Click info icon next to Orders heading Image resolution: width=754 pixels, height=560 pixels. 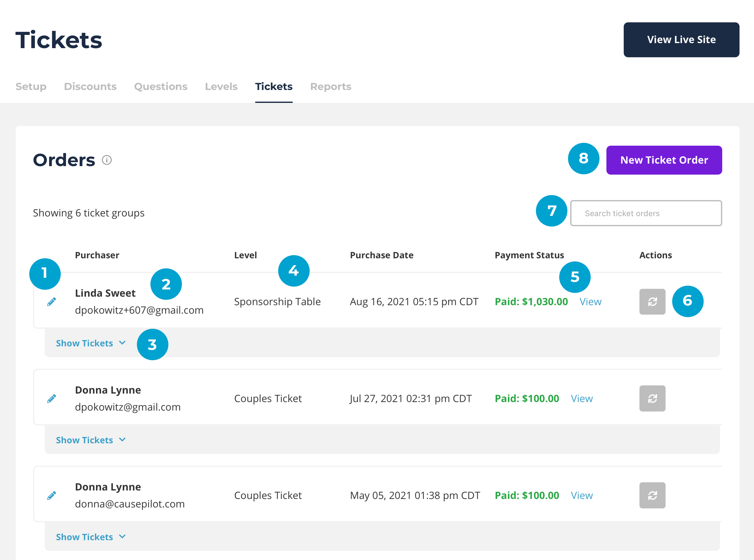107,160
